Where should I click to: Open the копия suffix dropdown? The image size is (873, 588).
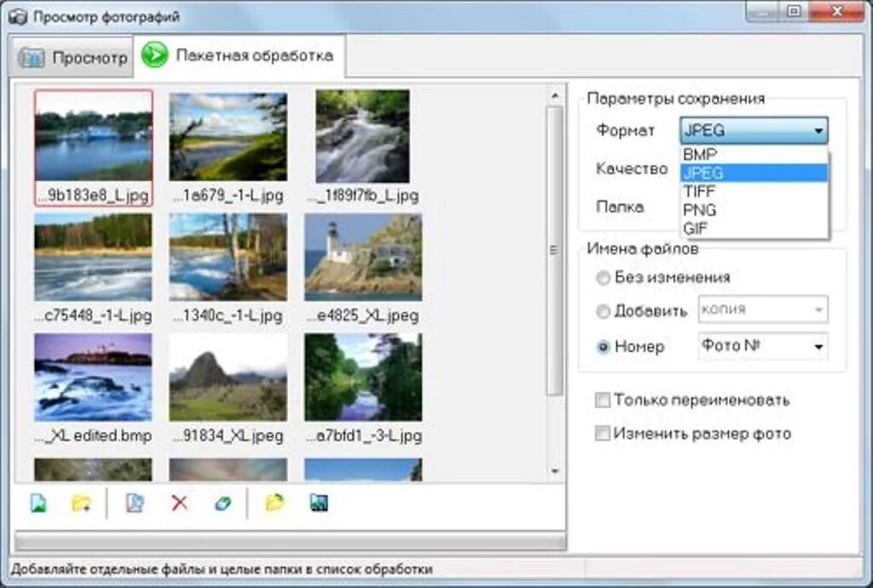point(763,309)
